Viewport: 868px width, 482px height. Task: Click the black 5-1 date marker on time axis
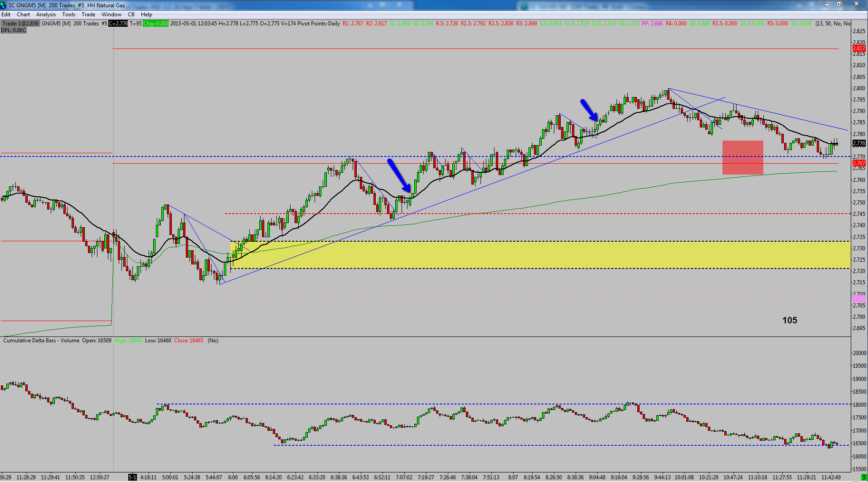pos(132,477)
